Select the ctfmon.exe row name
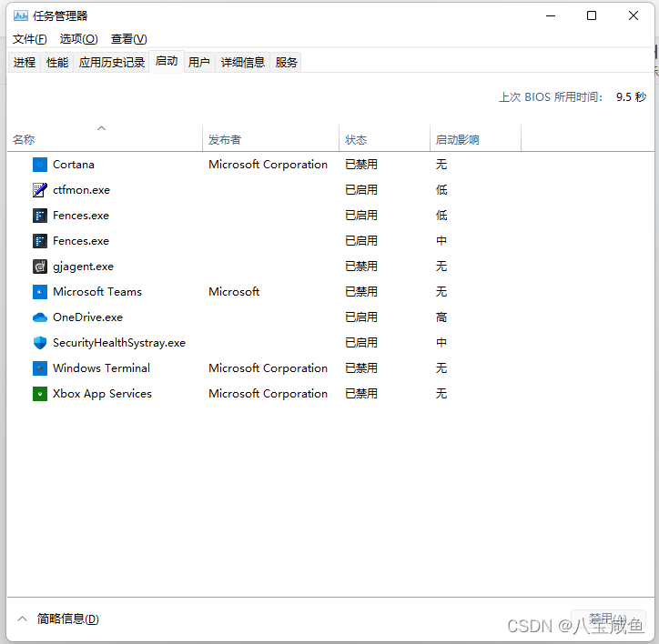The height and width of the screenshot is (644, 659). pyautogui.click(x=82, y=190)
